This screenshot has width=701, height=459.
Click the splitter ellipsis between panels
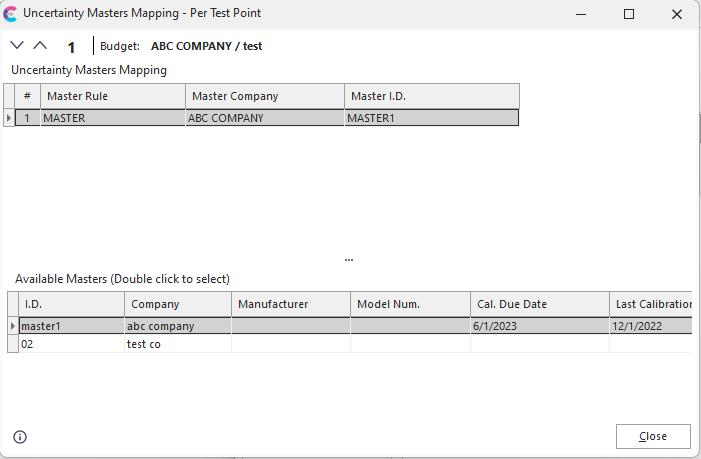click(x=348, y=259)
